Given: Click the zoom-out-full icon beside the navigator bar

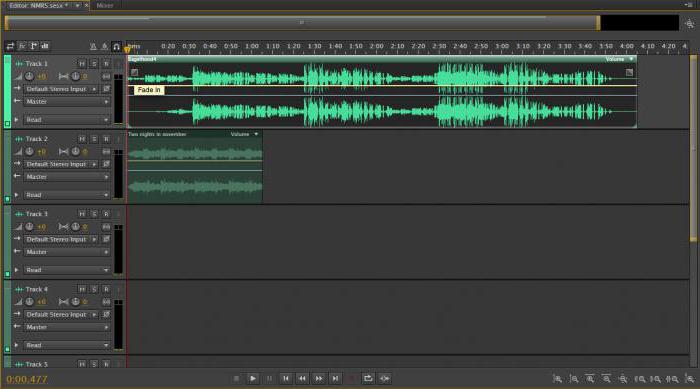Looking at the screenshot, I should coord(689,23).
